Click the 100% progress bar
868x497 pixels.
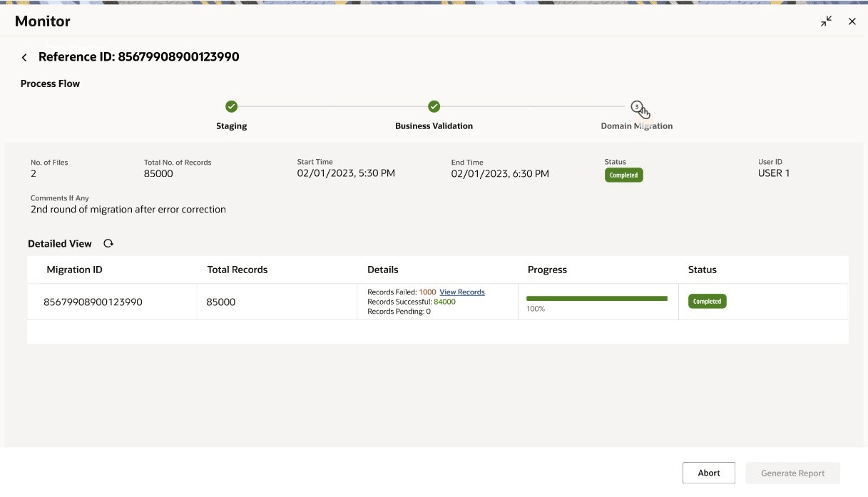597,299
